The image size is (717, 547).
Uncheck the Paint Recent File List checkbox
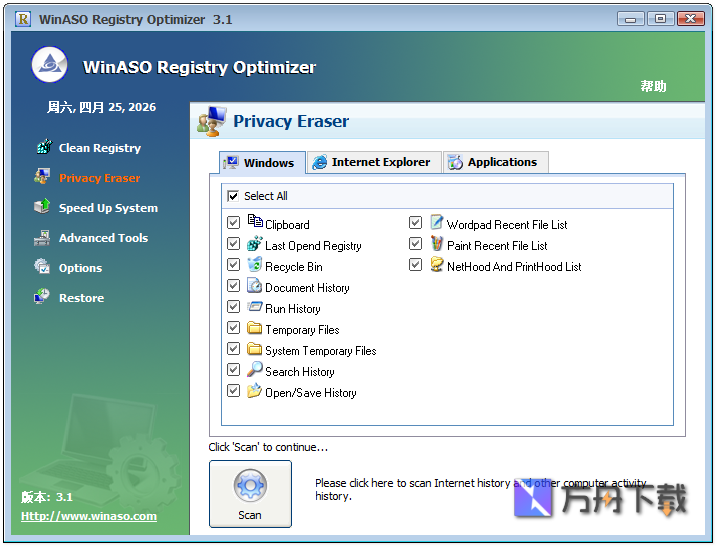(x=415, y=244)
